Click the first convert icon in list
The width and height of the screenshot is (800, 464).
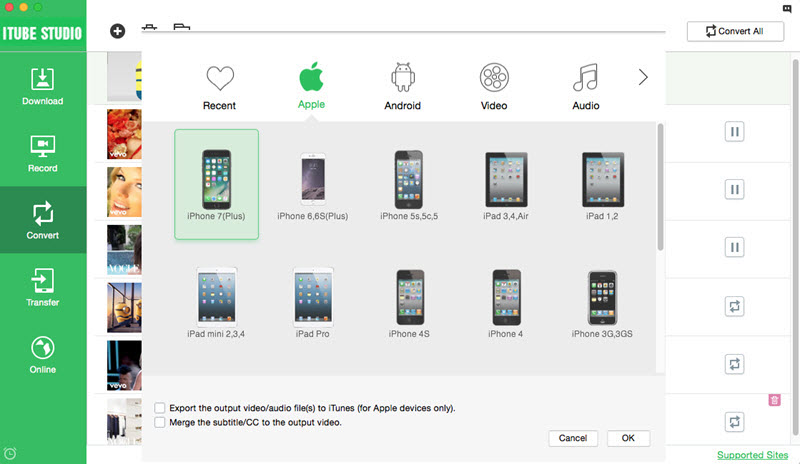click(734, 306)
